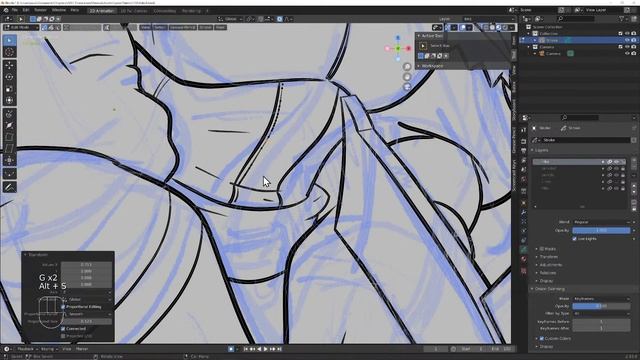
Task: Click the Keyframes Before number field
Action: (602, 322)
